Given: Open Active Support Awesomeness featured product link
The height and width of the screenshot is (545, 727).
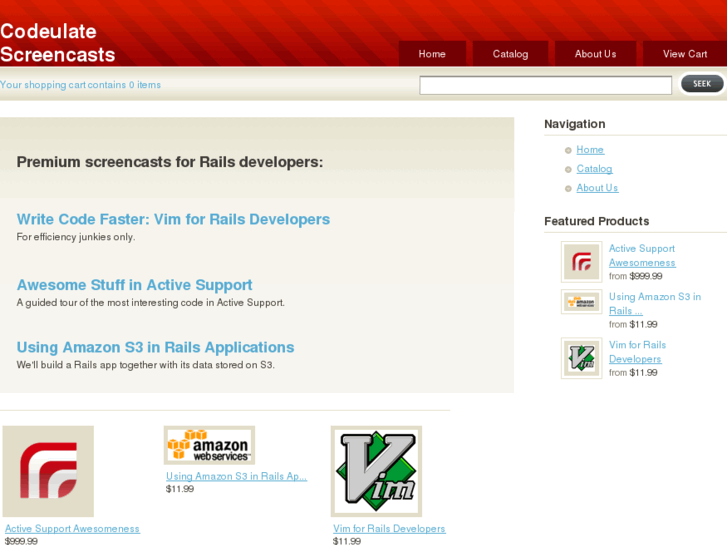Looking at the screenshot, I should (x=642, y=256).
